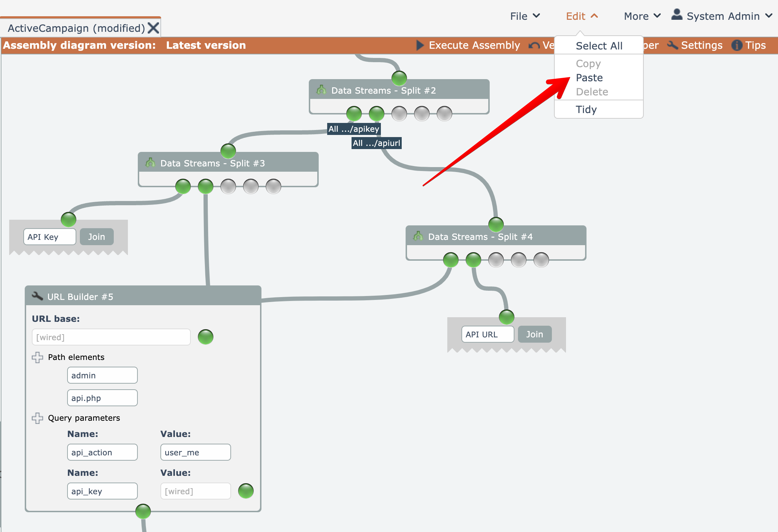The height and width of the screenshot is (532, 778).
Task: Click the Execute Assembly play icon
Action: 420,45
